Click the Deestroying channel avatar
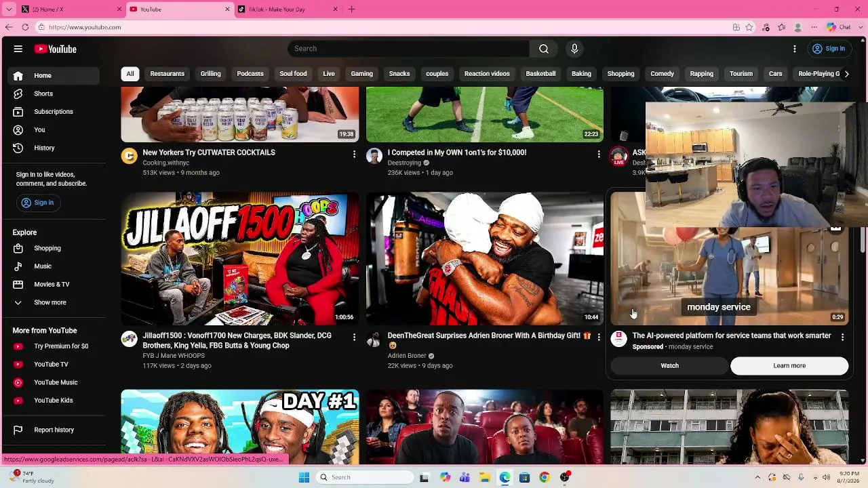This screenshot has height=488, width=868. coord(374,157)
